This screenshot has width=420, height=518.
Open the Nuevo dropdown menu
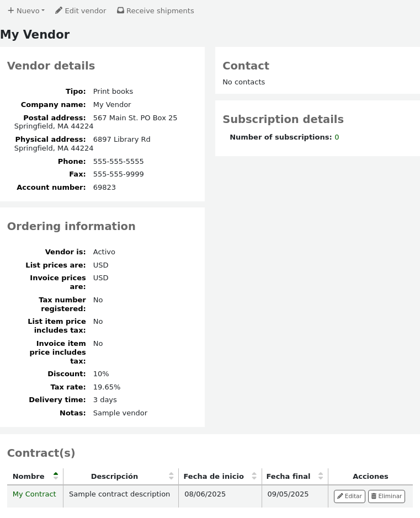click(x=26, y=11)
